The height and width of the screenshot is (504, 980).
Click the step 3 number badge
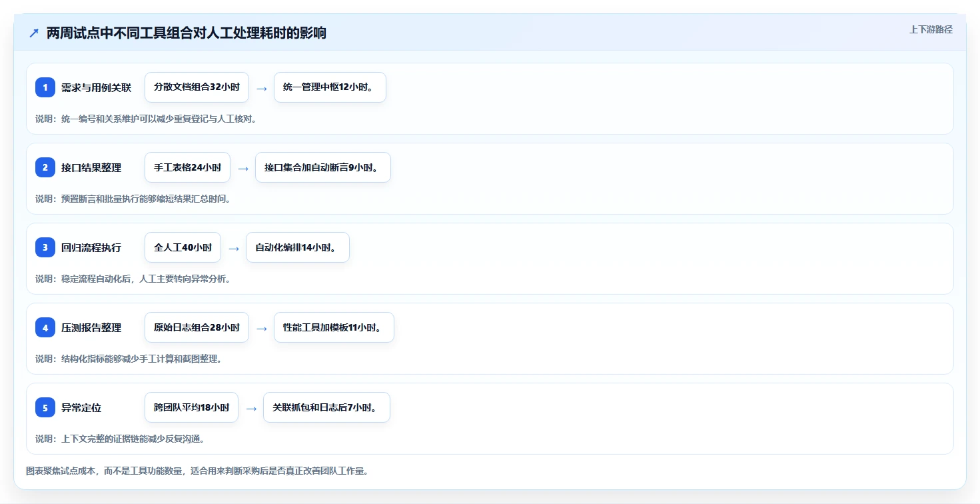45,247
